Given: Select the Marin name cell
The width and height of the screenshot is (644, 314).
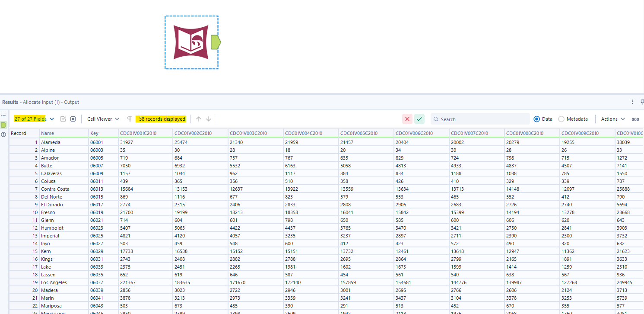Looking at the screenshot, I should (x=64, y=298).
